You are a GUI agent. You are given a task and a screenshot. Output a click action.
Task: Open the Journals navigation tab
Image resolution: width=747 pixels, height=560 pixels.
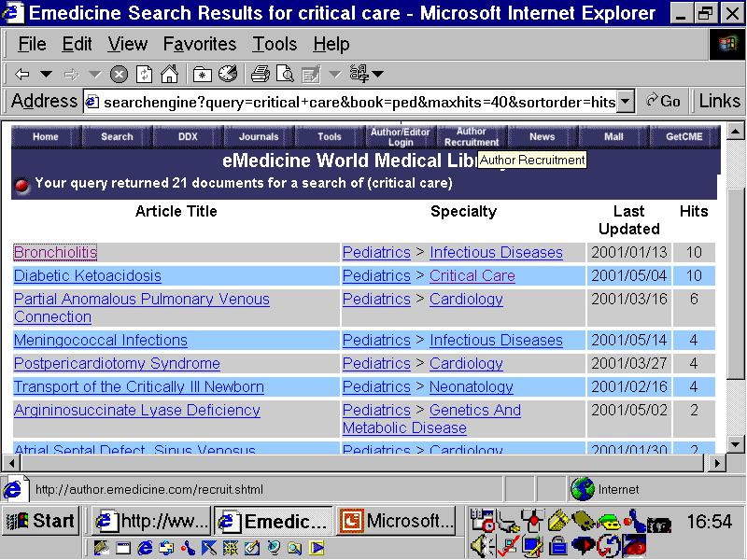click(259, 136)
